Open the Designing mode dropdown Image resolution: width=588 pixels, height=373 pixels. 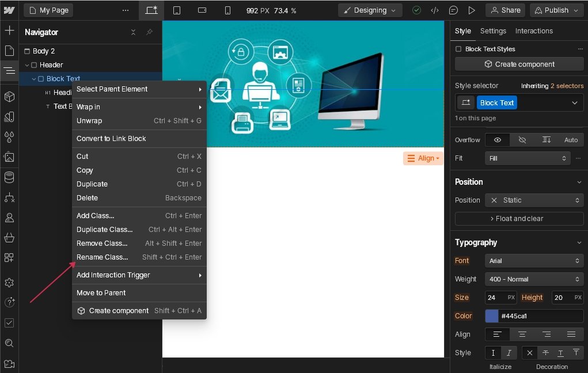pyautogui.click(x=370, y=10)
